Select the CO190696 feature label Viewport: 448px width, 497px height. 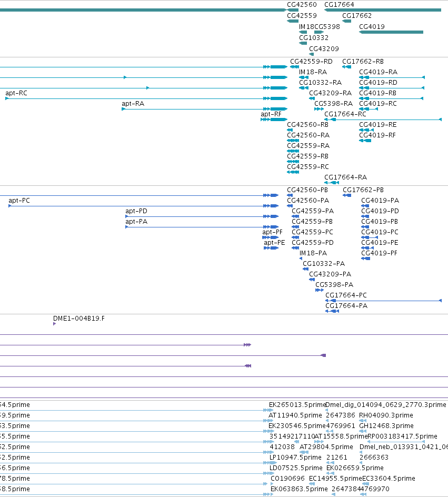click(287, 478)
